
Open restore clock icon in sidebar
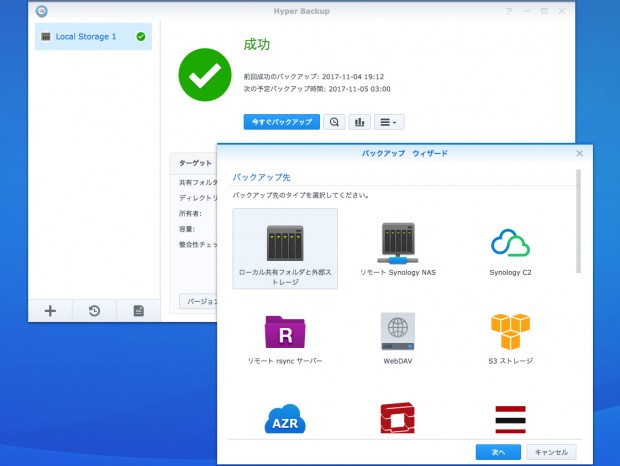[94, 311]
